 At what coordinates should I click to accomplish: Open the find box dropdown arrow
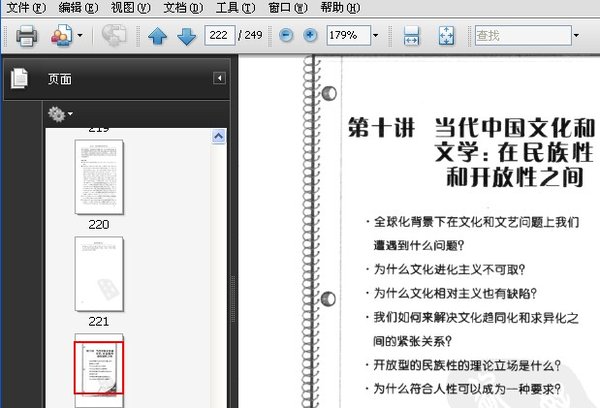(577, 36)
